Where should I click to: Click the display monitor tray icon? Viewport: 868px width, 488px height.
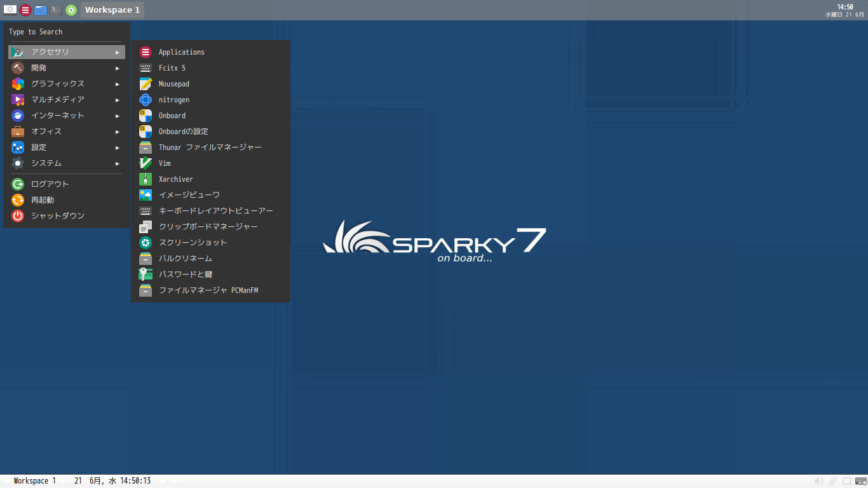pos(847,481)
